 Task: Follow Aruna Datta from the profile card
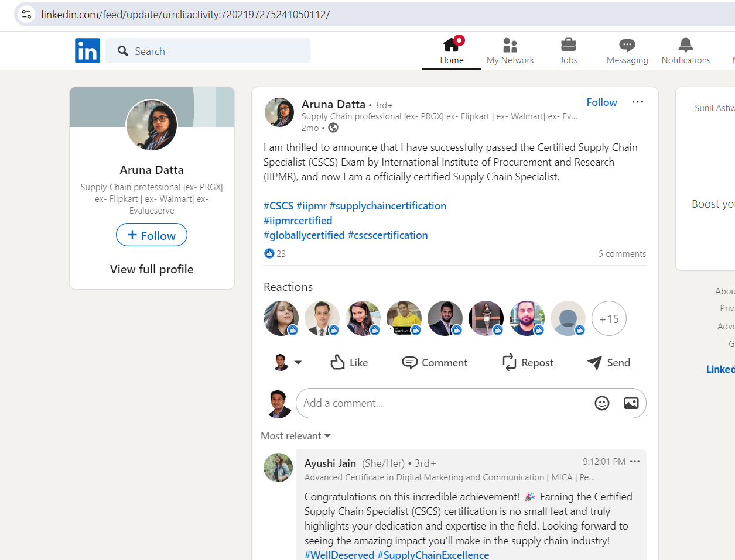coord(152,235)
